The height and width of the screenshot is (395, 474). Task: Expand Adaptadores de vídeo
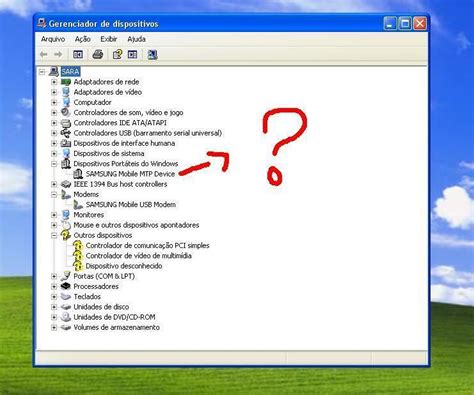54,92
